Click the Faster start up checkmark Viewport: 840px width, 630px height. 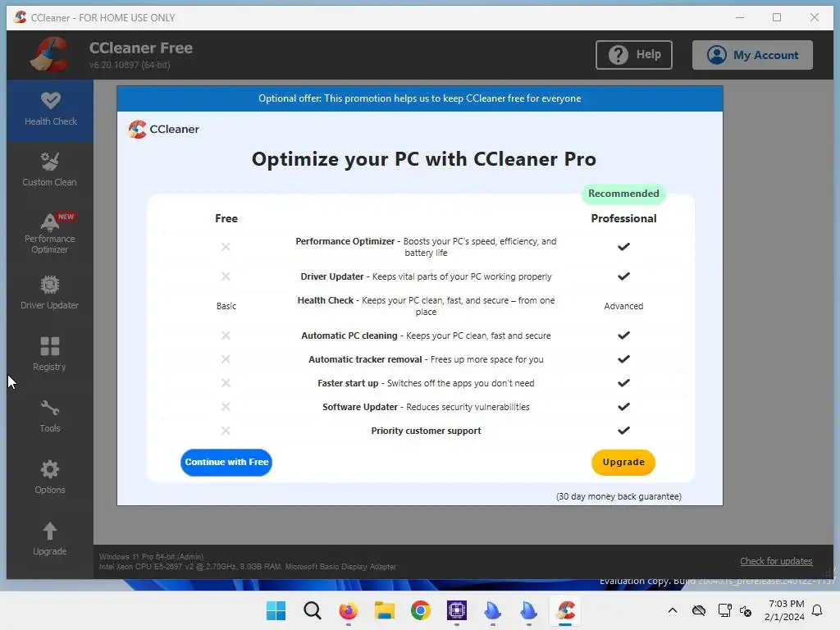tap(623, 383)
